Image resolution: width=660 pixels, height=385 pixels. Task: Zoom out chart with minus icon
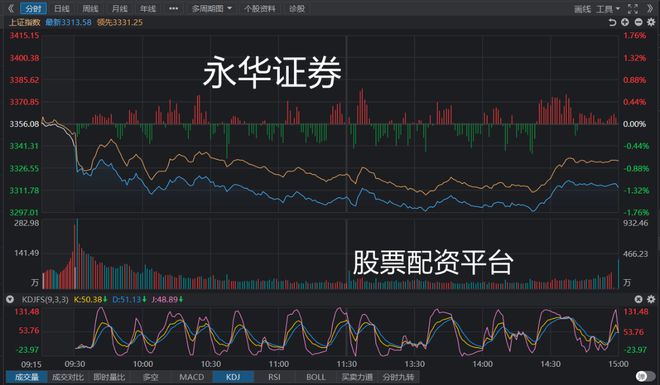(638, 22)
